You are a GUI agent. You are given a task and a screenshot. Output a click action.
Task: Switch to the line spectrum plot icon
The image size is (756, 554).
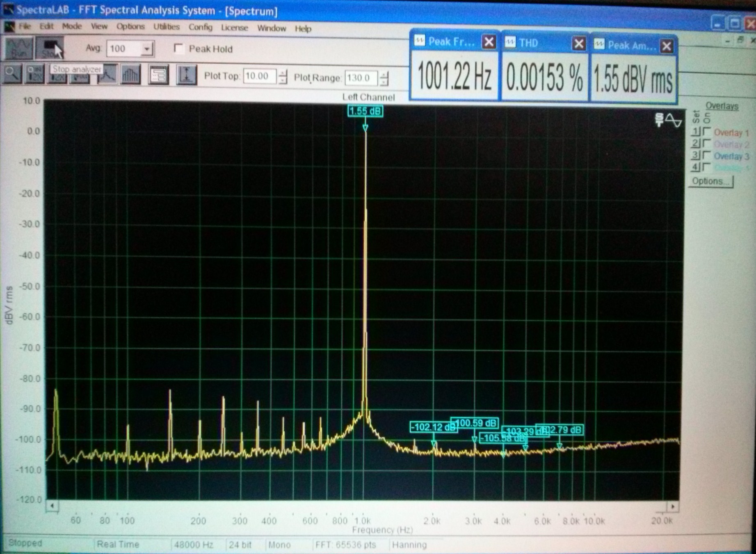point(107,75)
